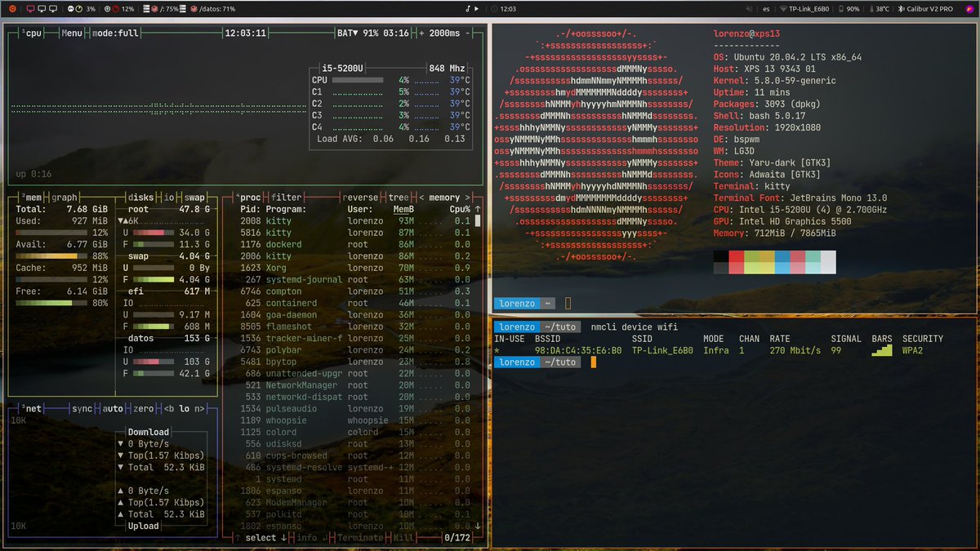
Task: Click the Ubuntu logo in top bar
Action: point(11,9)
